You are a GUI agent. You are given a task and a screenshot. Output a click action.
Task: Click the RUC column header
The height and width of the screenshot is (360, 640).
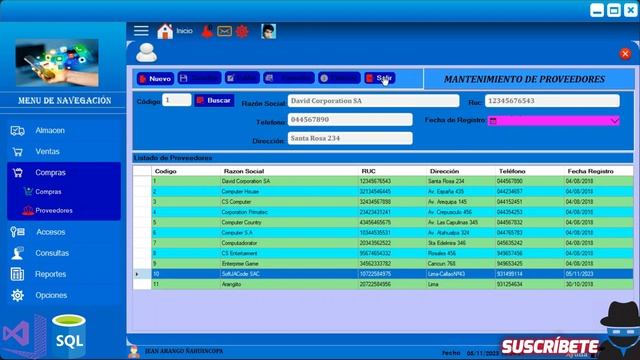(368, 171)
